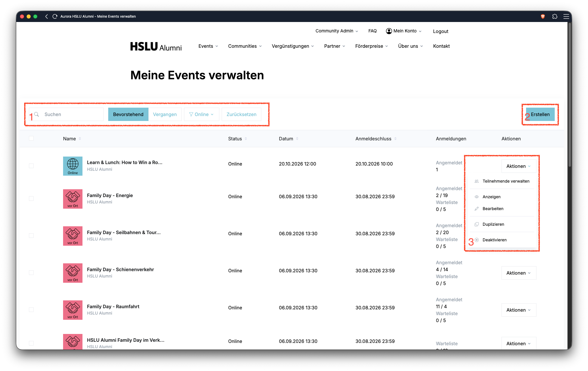Toggle the select-all checkbox in table header
Viewport: 588px width, 371px height.
click(31, 138)
